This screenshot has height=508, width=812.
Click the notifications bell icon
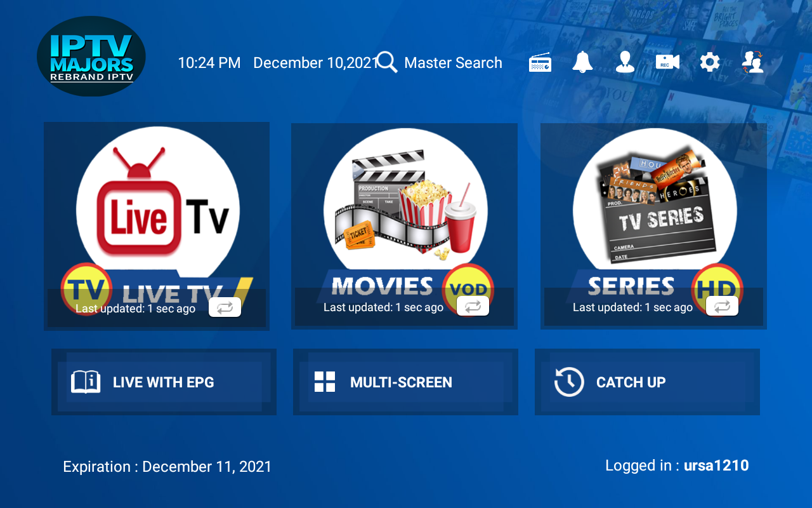[x=582, y=62]
